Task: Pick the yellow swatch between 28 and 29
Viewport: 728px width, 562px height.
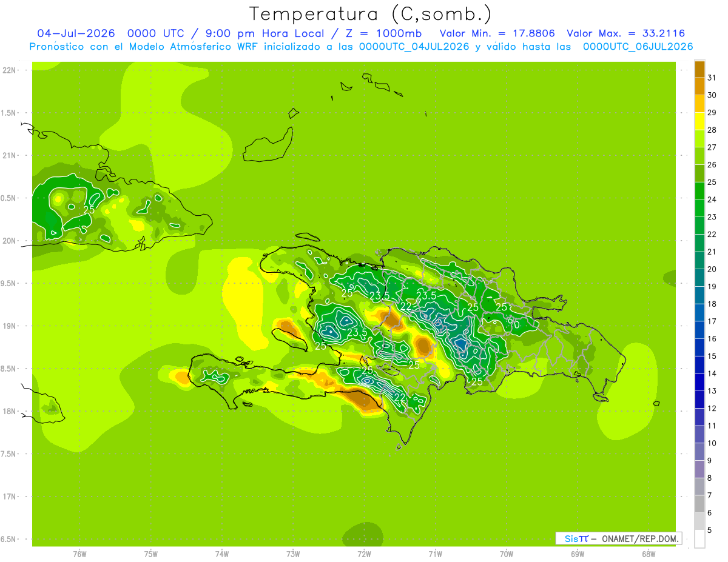Action: 699,121
